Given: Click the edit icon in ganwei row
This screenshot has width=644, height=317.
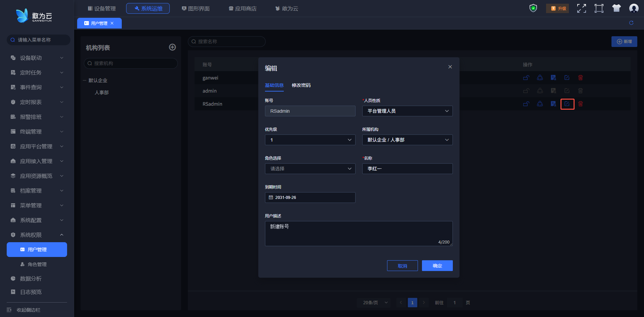Looking at the screenshot, I should click(567, 78).
